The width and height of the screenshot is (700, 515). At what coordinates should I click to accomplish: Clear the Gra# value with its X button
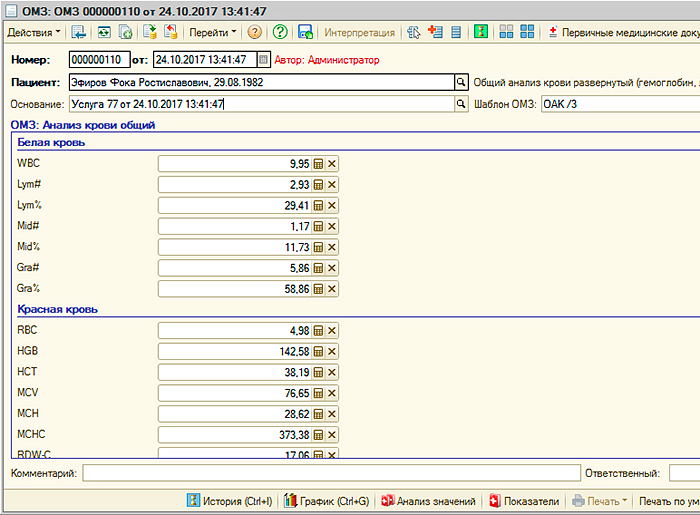(332, 268)
